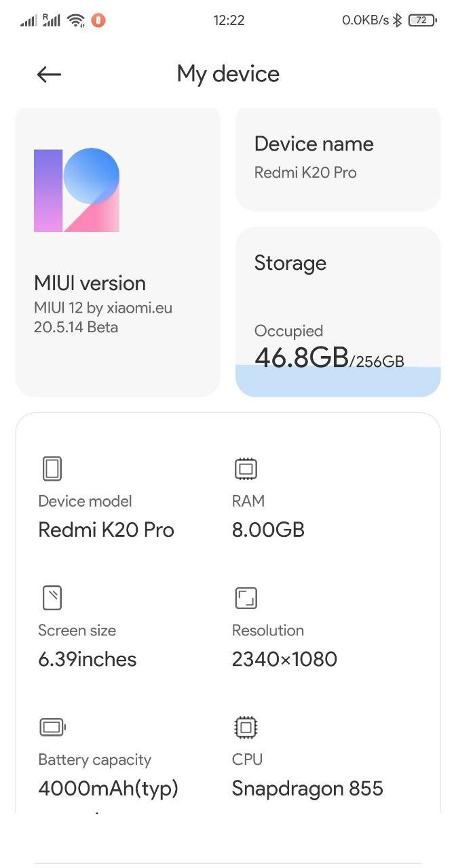Select the Redmi K20 Pro model text
Viewport: 456px width, 868px height.
click(106, 530)
